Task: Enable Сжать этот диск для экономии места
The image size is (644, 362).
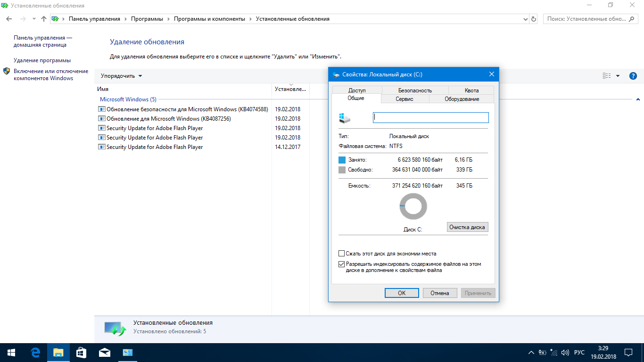Action: 342,254
